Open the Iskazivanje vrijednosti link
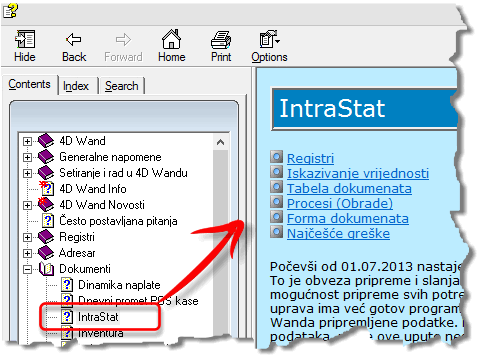Image resolution: width=482 pixels, height=360 pixels. [x=358, y=173]
